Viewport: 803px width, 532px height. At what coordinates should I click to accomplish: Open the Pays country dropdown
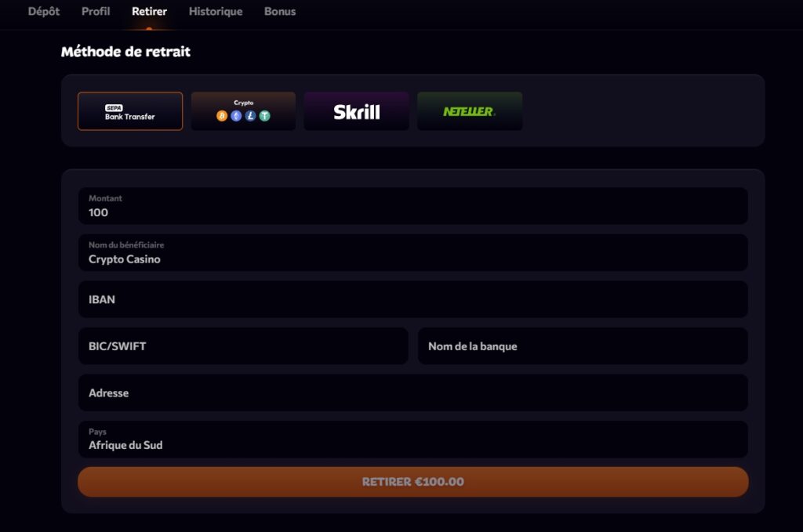click(x=412, y=440)
